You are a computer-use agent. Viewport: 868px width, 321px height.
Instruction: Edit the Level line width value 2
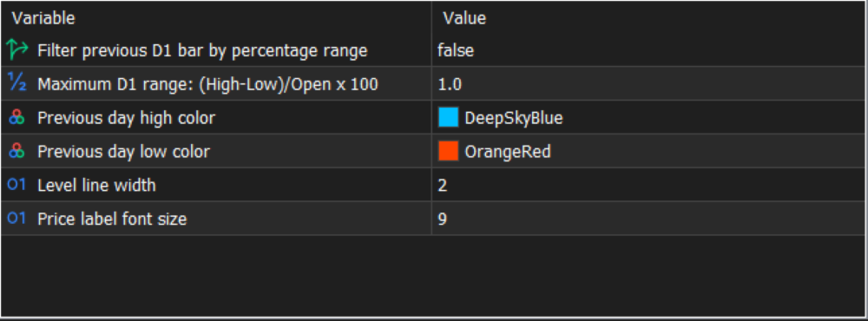pyautogui.click(x=648, y=185)
